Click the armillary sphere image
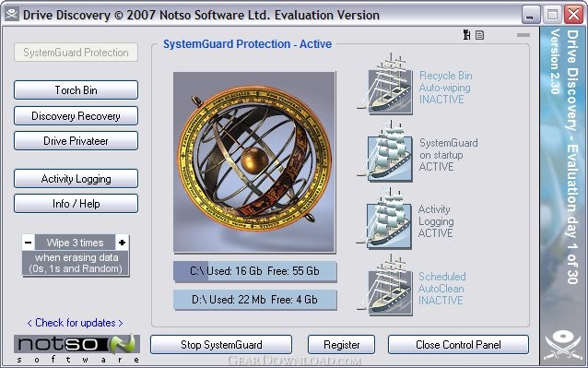The width and height of the screenshot is (588, 368). coord(254,162)
